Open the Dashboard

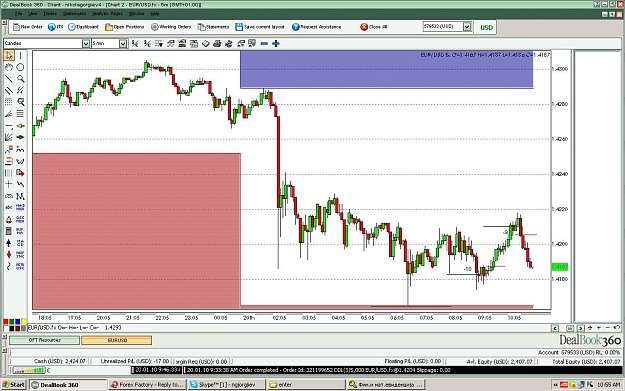click(83, 27)
